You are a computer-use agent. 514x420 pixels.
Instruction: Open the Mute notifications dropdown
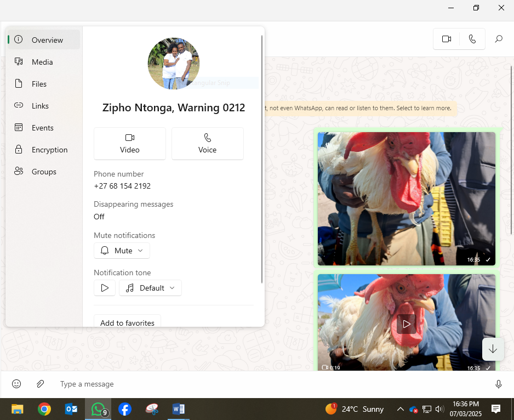[122, 251]
